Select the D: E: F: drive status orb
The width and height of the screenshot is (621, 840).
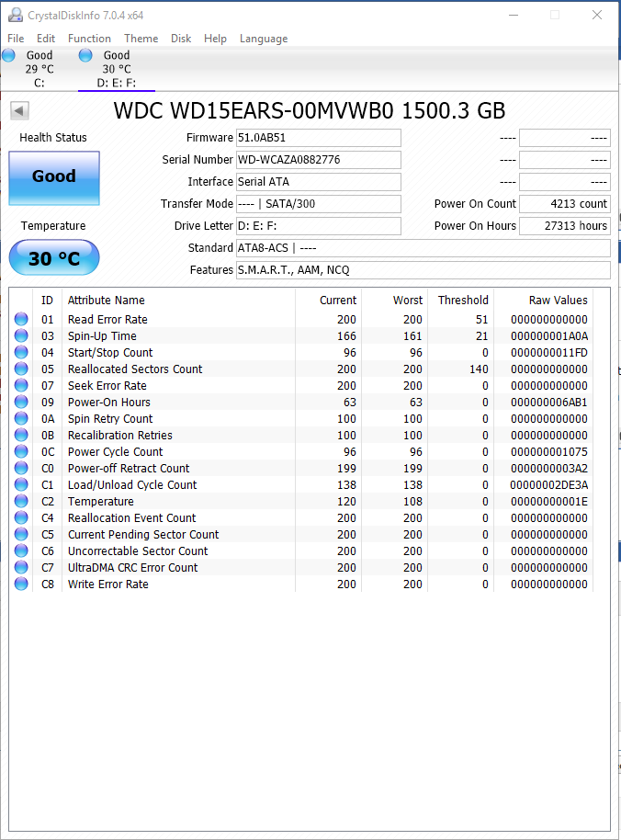click(85, 55)
